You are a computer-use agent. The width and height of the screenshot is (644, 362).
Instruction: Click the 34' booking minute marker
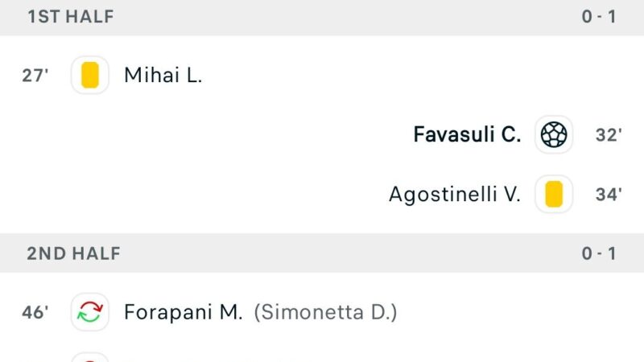(609, 194)
